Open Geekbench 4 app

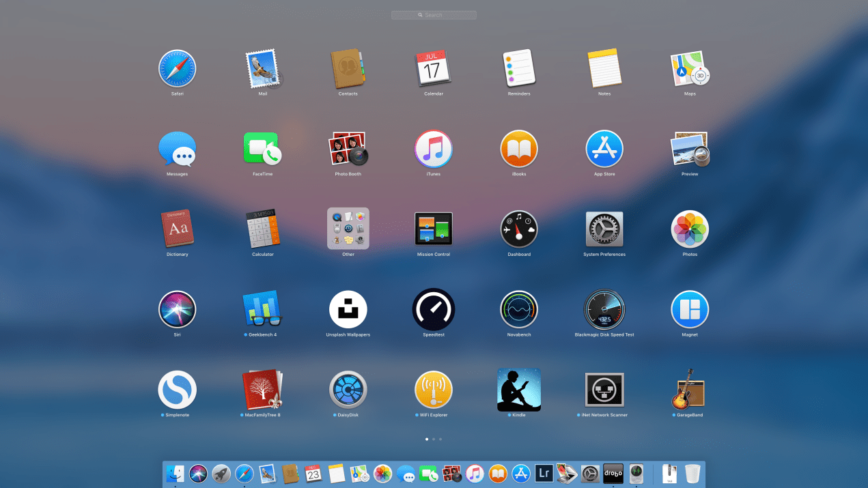tap(262, 310)
